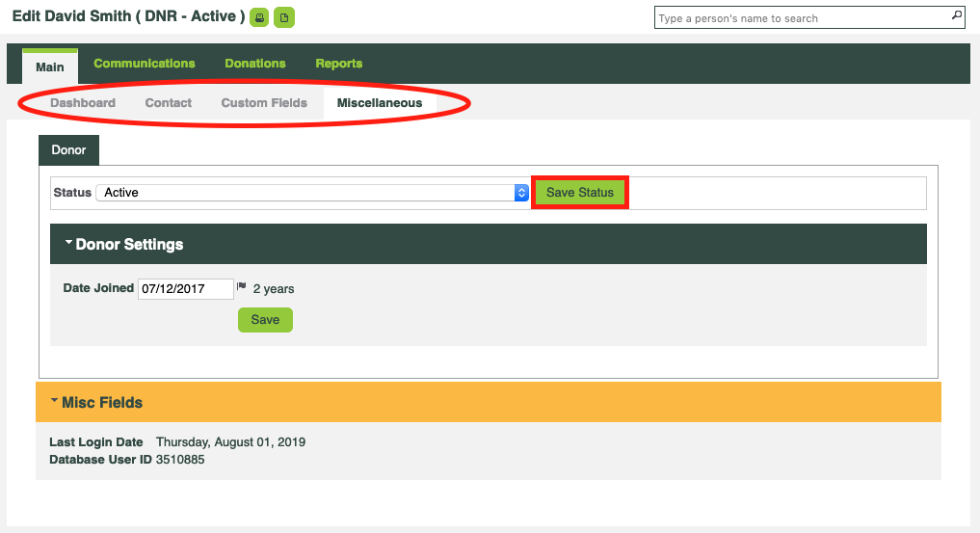Screen dimensions: 980x533
Task: Select the Donor tab
Action: 68,150
